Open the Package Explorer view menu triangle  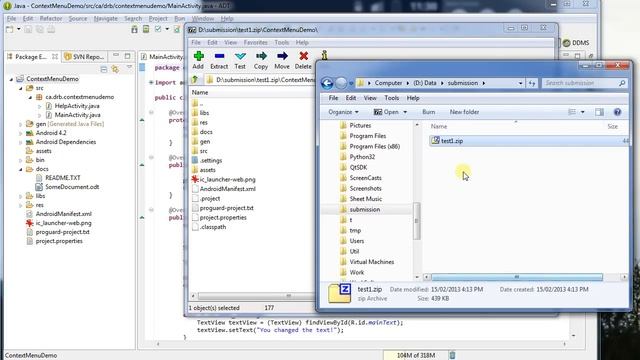coord(129,67)
